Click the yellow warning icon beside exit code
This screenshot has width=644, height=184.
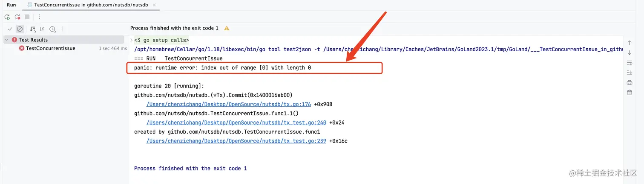coord(227,28)
